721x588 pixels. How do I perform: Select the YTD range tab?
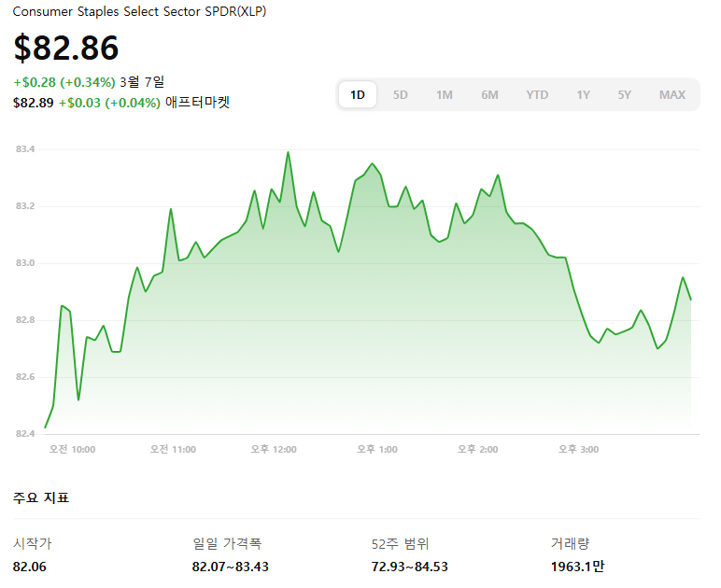(537, 94)
